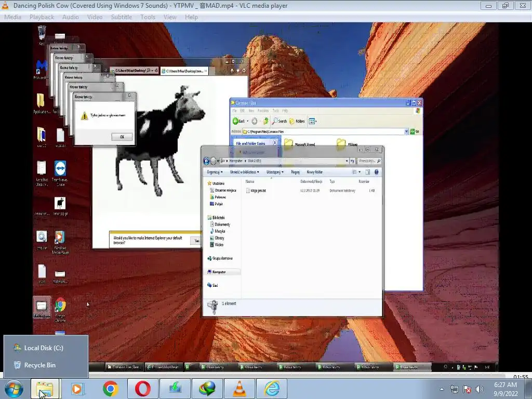Open the Organizuj dropdown

pos(215,172)
